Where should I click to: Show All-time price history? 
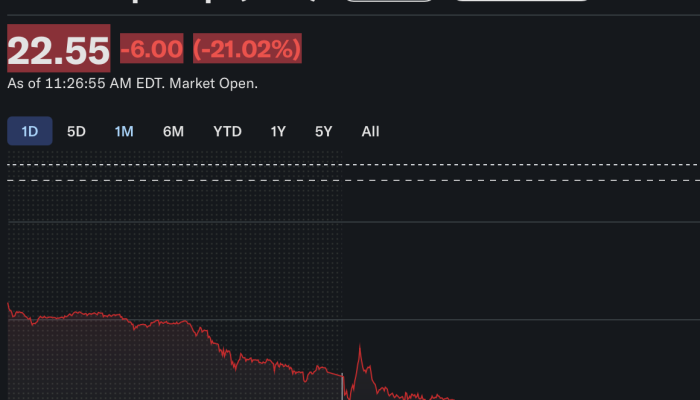[x=370, y=131]
